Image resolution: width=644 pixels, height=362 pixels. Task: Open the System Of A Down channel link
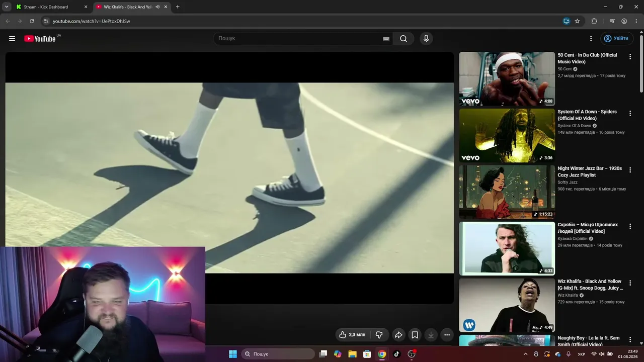[574, 126]
